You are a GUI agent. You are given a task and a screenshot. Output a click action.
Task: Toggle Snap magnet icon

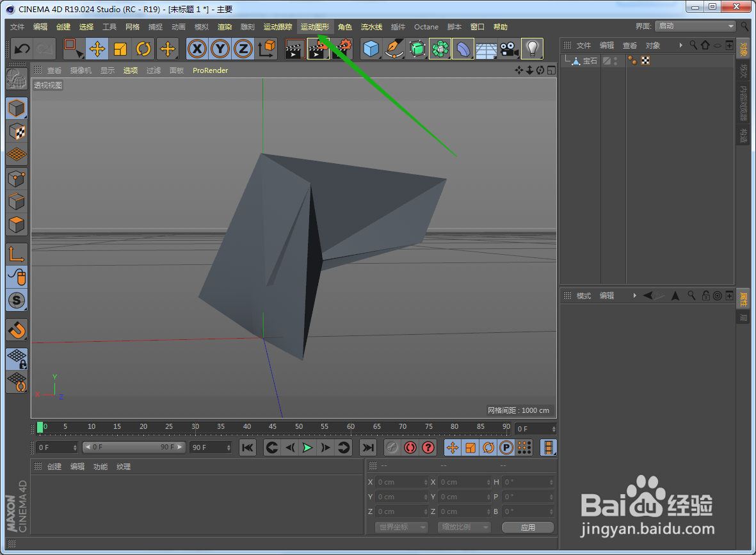17,330
